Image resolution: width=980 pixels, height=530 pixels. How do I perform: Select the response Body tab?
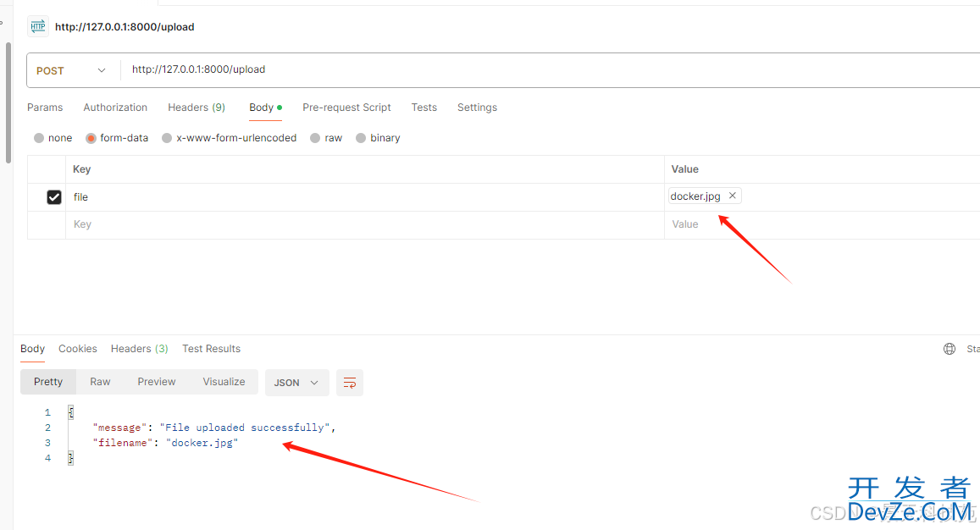click(32, 349)
